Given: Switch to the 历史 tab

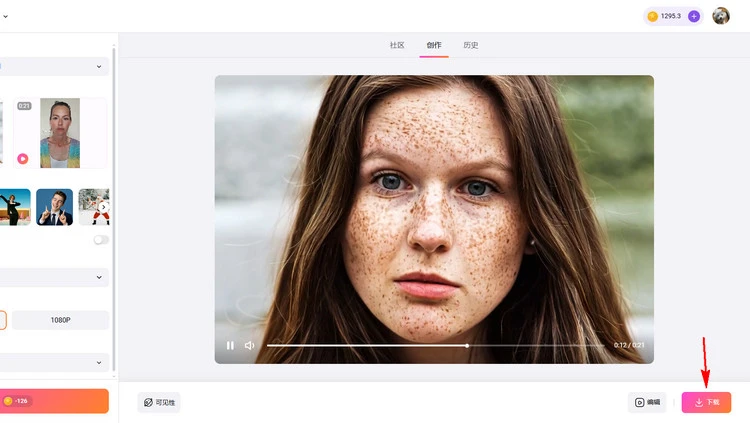Looking at the screenshot, I should (x=471, y=45).
